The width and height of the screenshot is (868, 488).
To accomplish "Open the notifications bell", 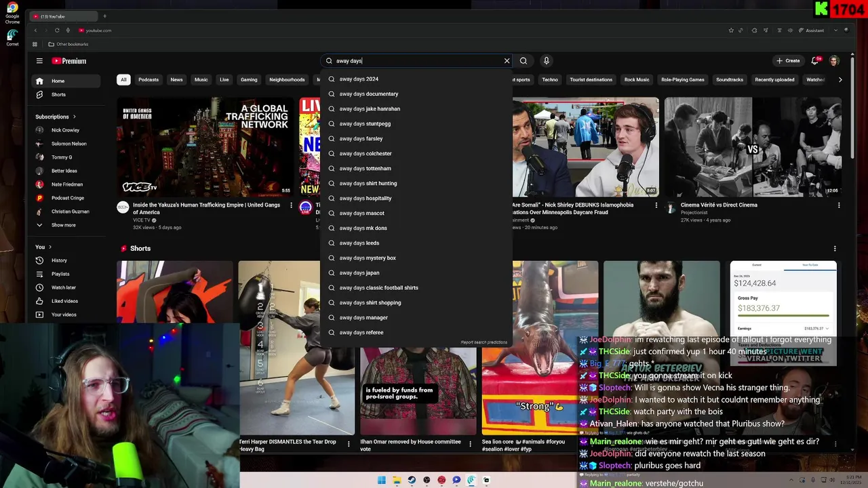I will (x=815, y=61).
